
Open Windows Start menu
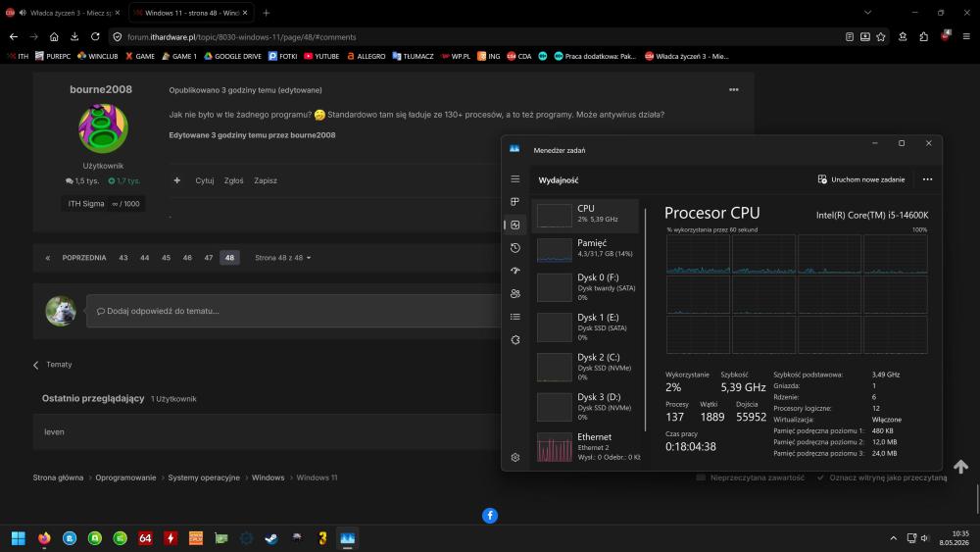coord(19,538)
